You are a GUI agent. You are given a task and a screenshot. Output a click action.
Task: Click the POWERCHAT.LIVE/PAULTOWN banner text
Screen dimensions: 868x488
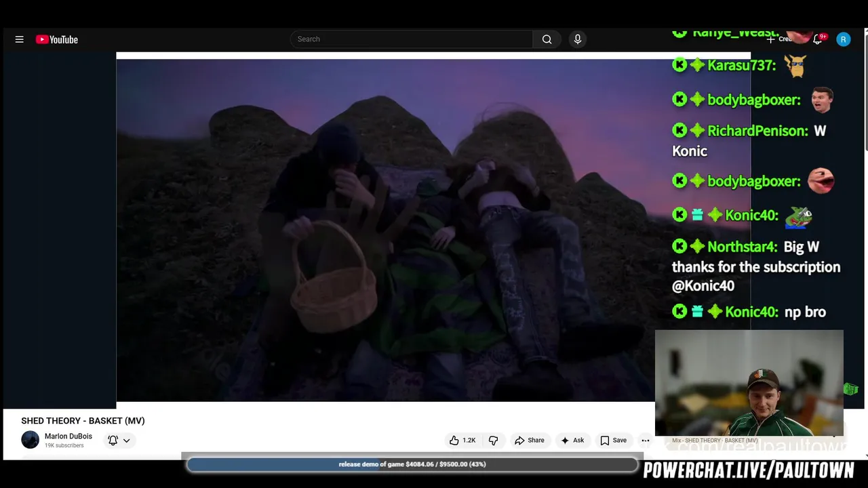tap(749, 470)
